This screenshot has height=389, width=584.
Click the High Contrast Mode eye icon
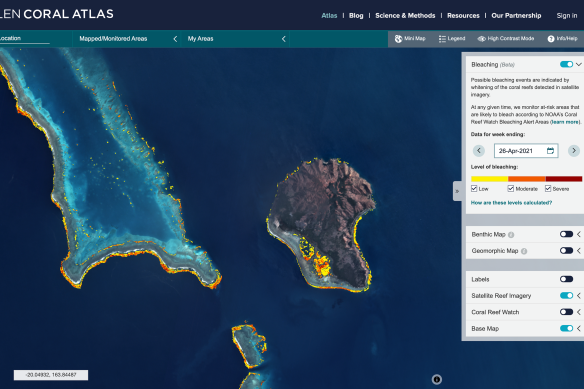click(x=482, y=39)
